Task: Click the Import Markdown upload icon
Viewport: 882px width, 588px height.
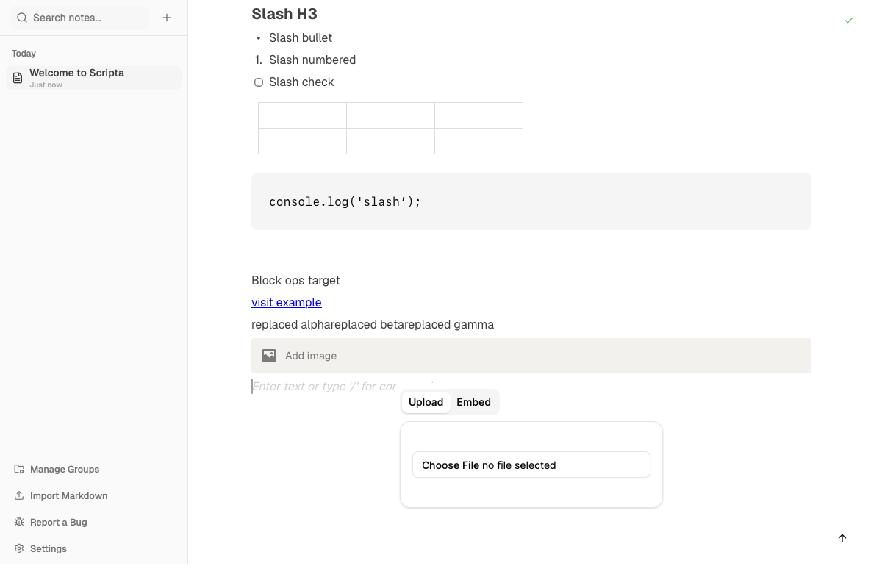Action: [18, 495]
